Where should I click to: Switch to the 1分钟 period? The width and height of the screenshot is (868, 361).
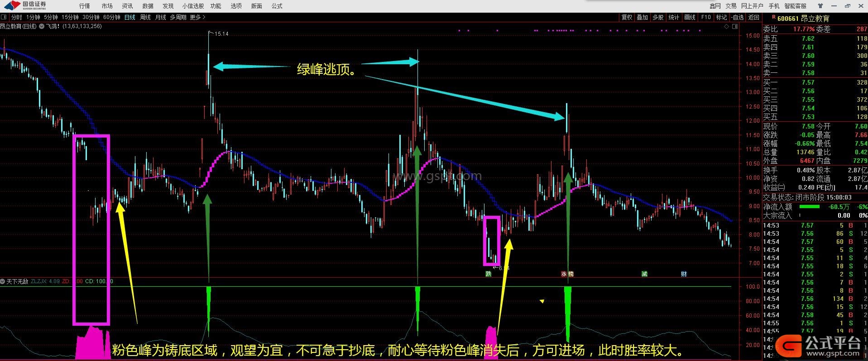point(33,17)
